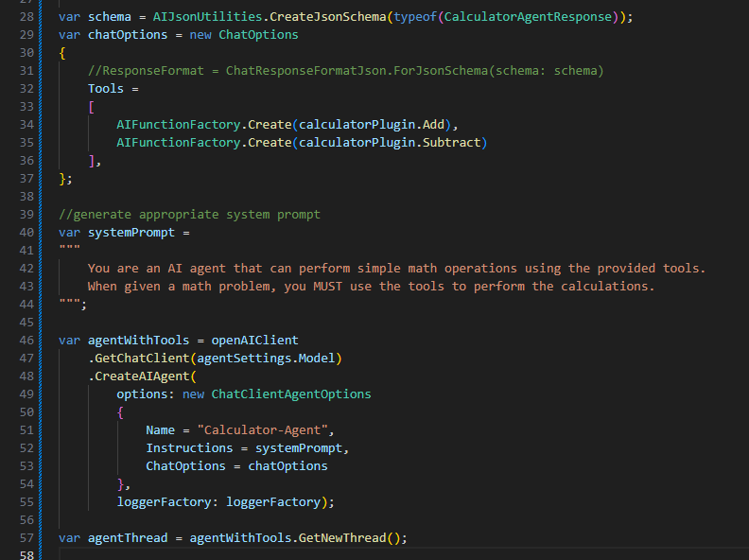This screenshot has height=560, width=749.
Task: Click the 'typeof' keyword on line 28
Action: click(x=415, y=17)
